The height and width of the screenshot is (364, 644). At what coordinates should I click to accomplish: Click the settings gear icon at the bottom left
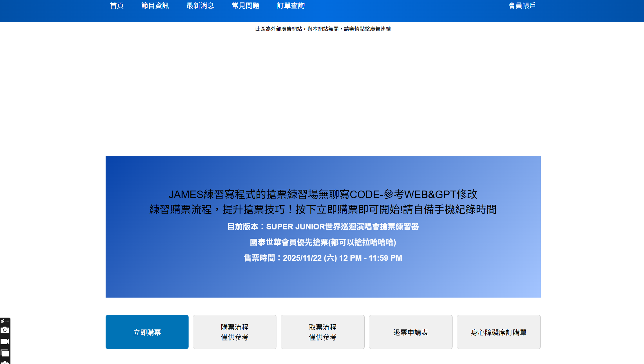pos(5,362)
